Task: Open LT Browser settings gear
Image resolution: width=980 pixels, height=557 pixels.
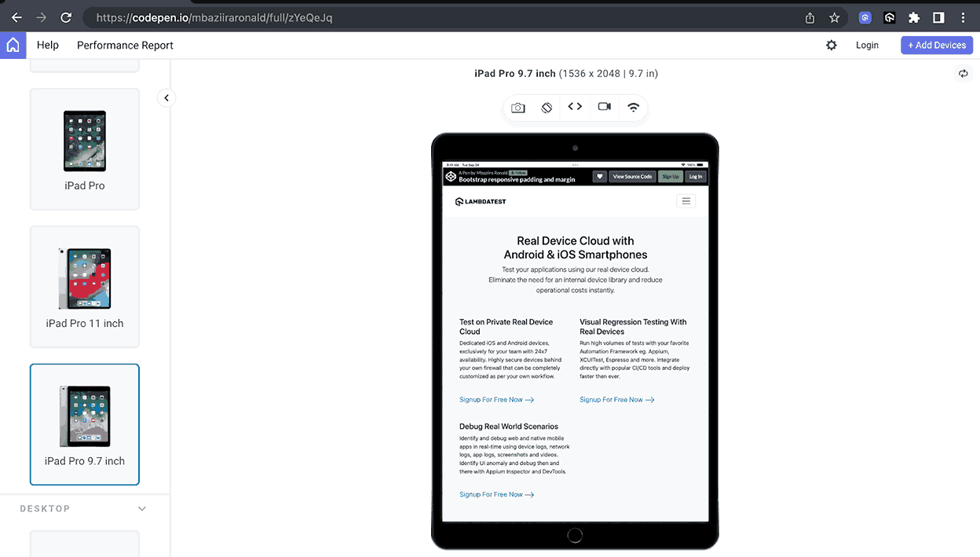Action: point(832,45)
